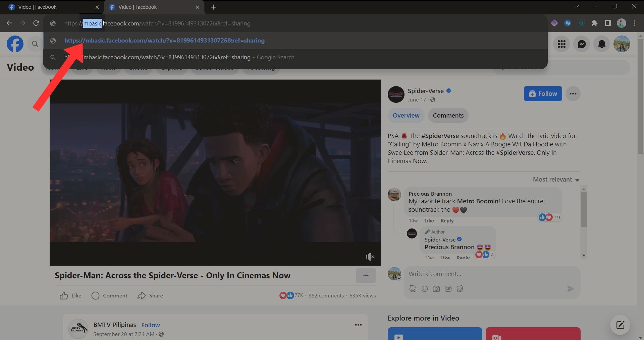Open the Chrome profile avatar
This screenshot has height=340, width=644.
click(622, 23)
